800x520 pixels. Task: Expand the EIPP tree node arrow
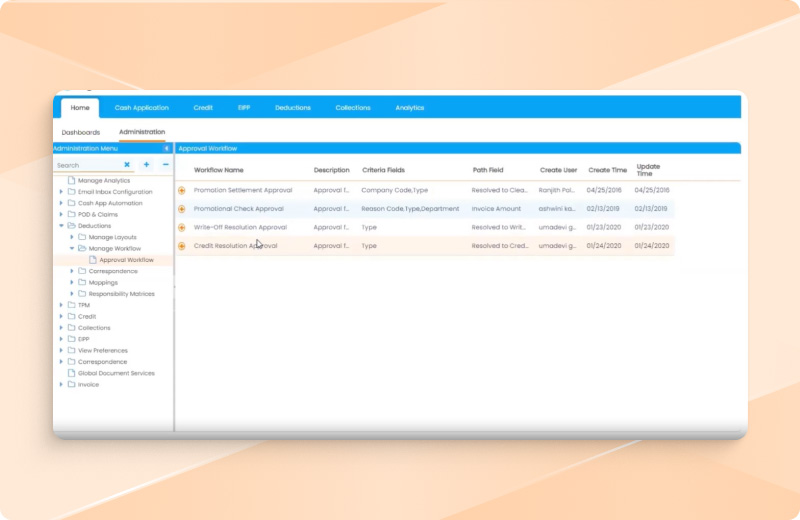61,339
